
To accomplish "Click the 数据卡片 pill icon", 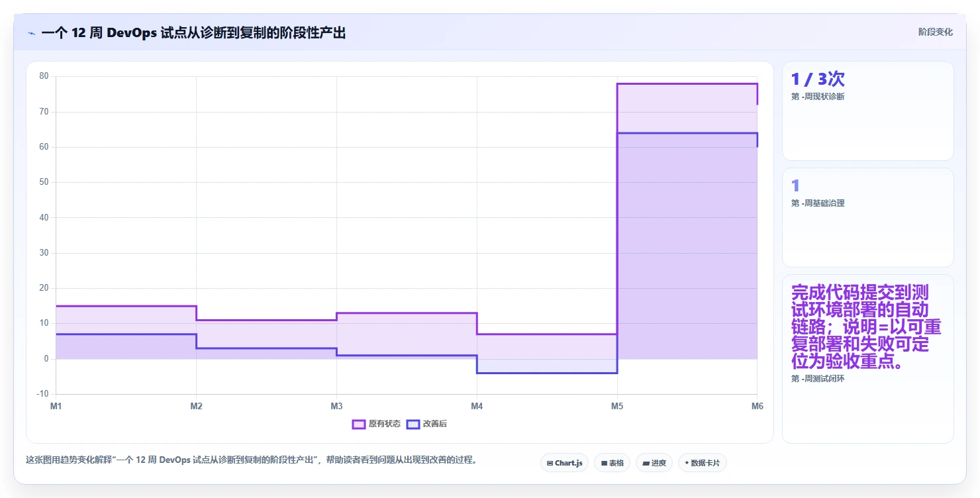I will tap(687, 463).
